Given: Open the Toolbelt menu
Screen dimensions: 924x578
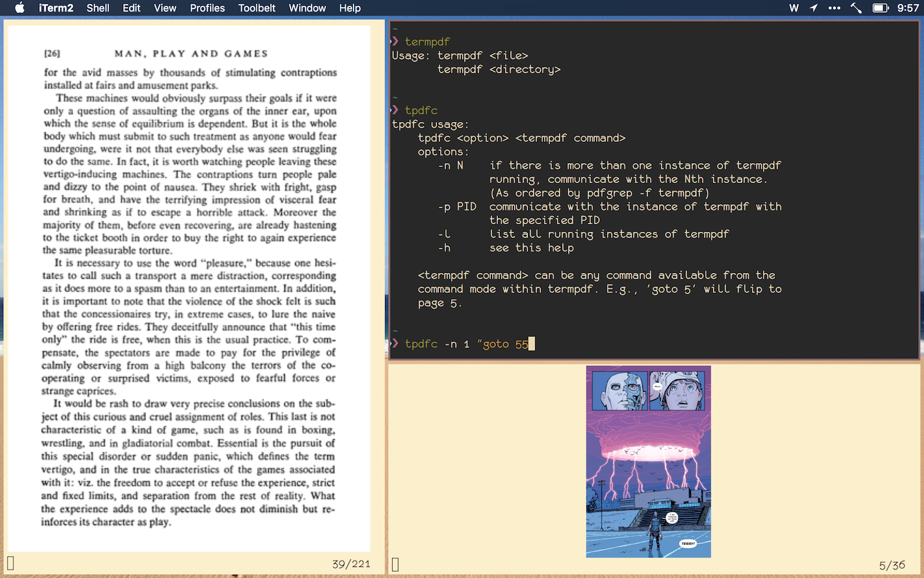Looking at the screenshot, I should [257, 8].
